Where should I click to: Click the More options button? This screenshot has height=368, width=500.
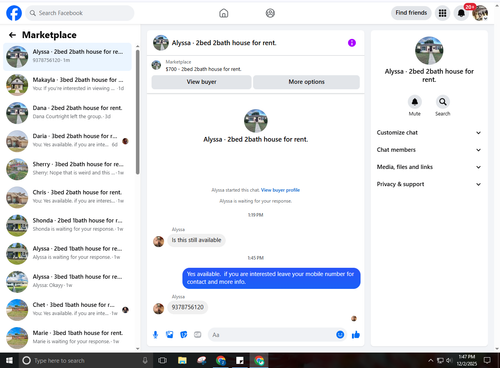point(306,82)
